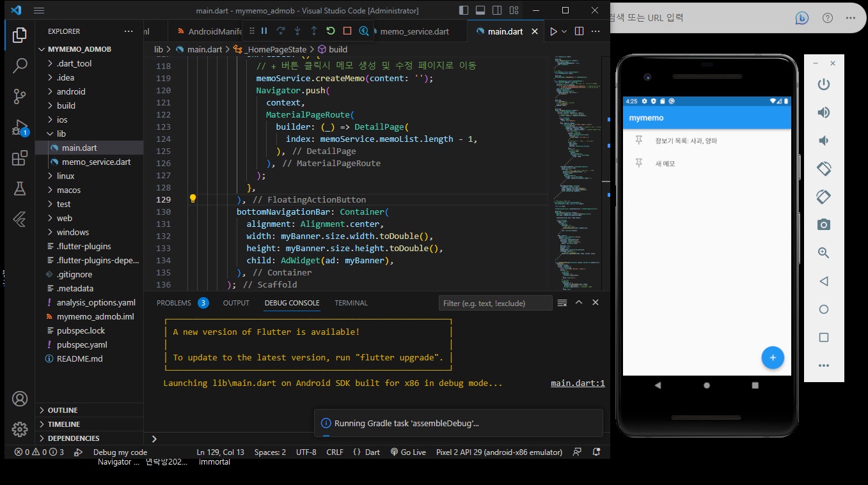This screenshot has width=868, height=485.
Task: Raise emulator volume
Action: (x=824, y=112)
